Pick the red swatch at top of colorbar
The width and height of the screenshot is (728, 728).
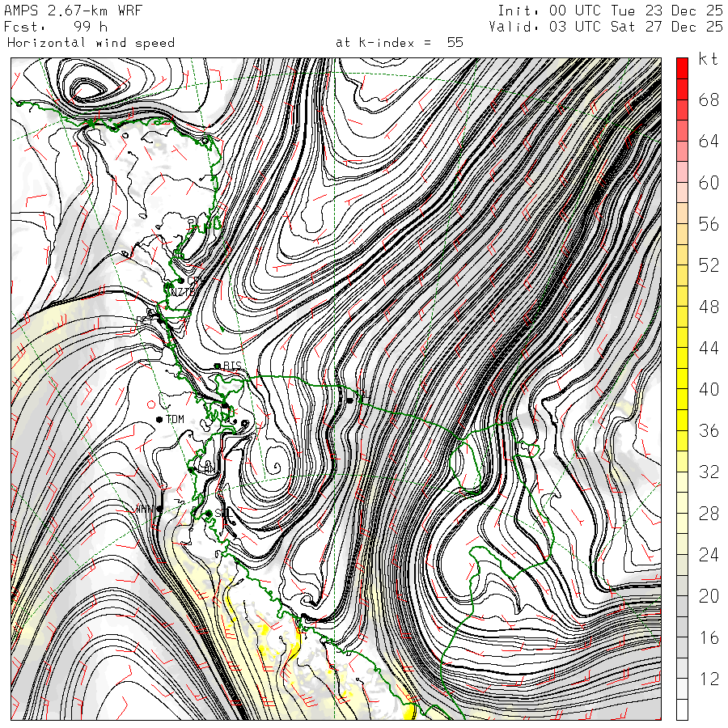point(682,68)
